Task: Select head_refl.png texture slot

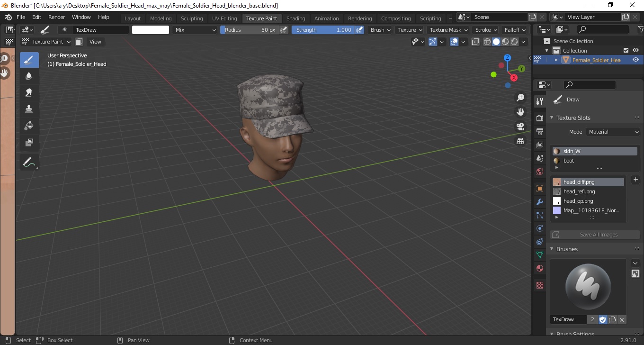Action: coord(588,191)
